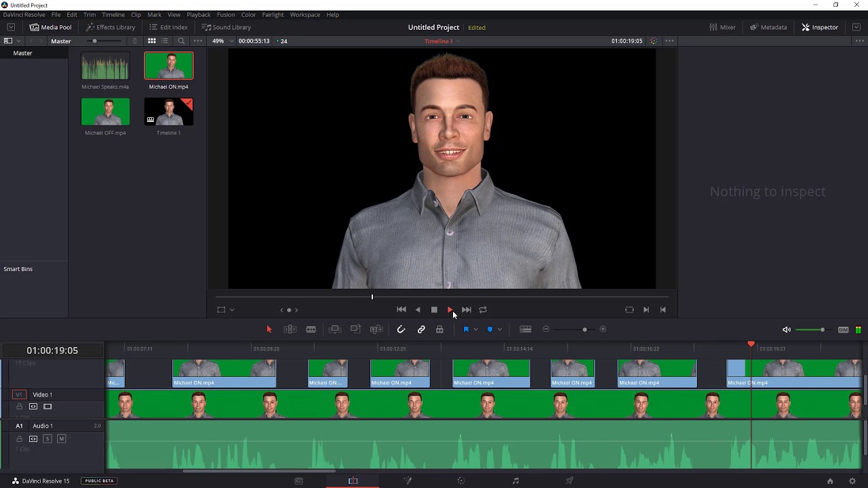868x488 pixels.
Task: Click the stop playback button
Action: pos(434,310)
